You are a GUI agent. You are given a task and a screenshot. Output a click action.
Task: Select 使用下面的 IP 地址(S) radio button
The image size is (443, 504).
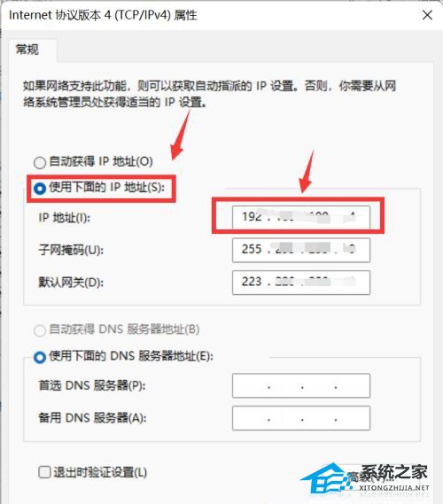click(x=40, y=189)
